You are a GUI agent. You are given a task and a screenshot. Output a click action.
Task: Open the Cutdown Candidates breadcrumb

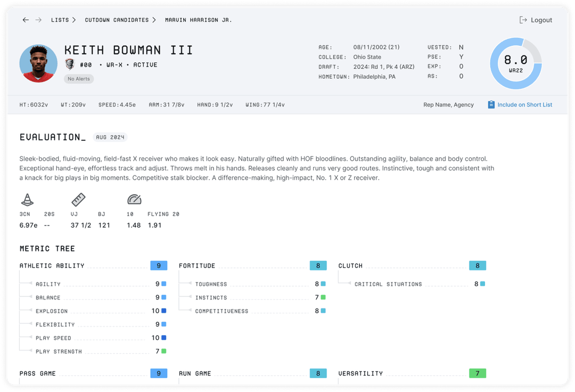(117, 20)
